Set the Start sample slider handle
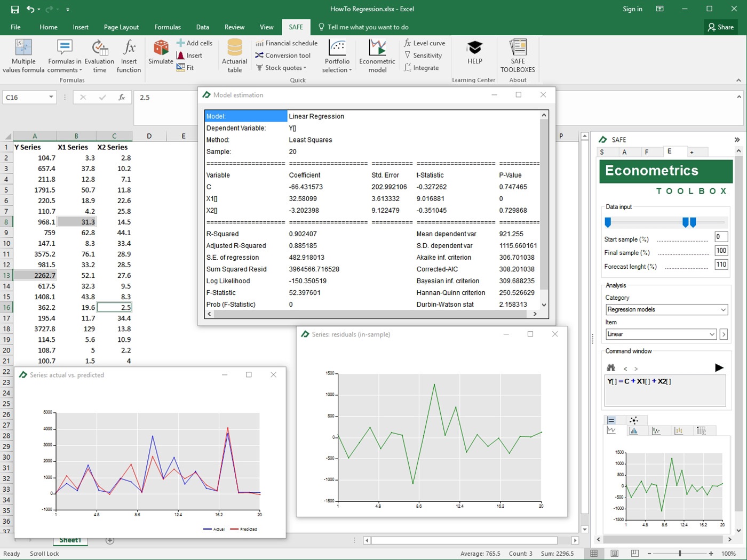The height and width of the screenshot is (560, 747). (608, 222)
